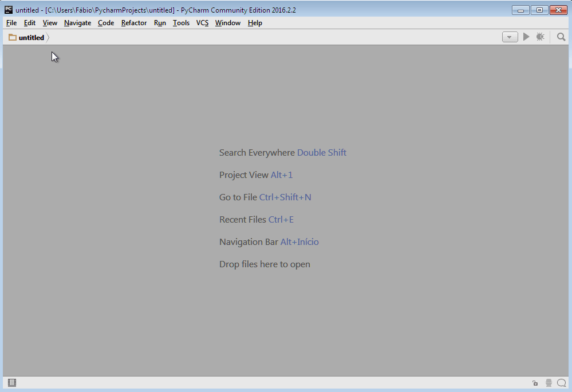The height and width of the screenshot is (392, 572).
Task: Open the Refactor menu
Action: [x=134, y=23]
